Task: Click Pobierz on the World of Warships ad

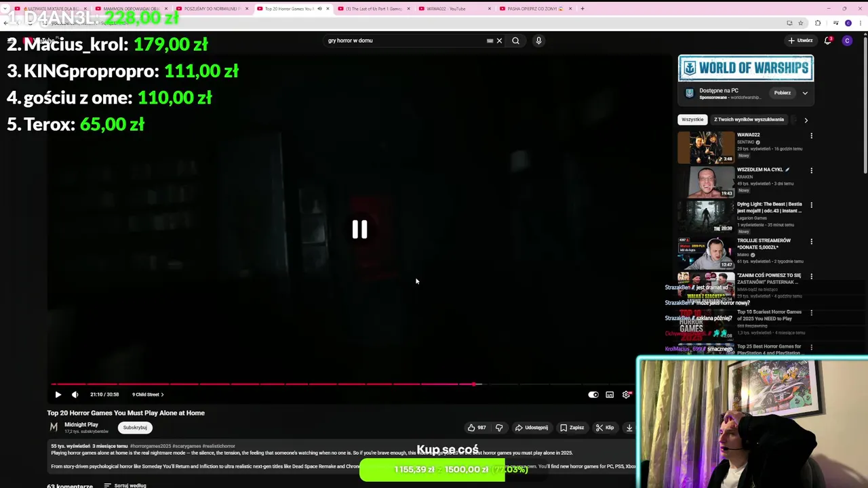Action: 783,93
